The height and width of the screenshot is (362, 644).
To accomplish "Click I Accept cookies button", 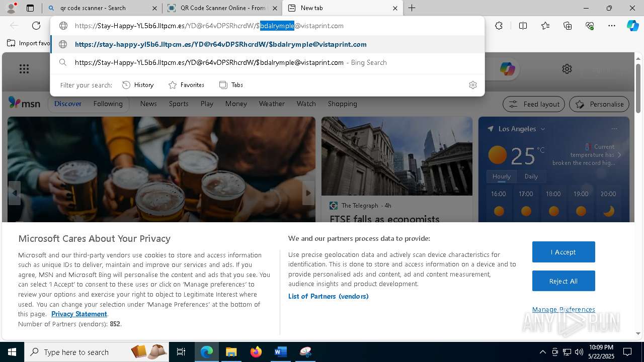I will coord(563,252).
